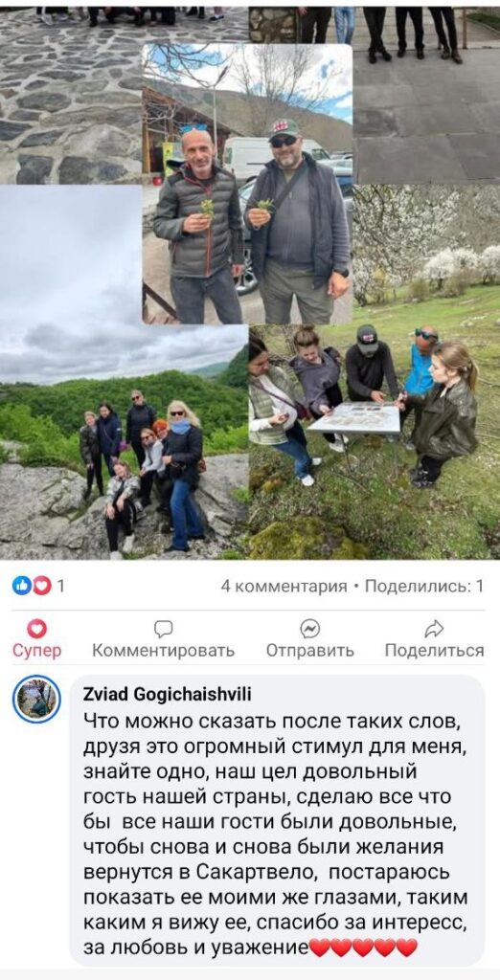Toggle the Супер reaction label
This screenshot has height=980, width=500.
(x=37, y=651)
